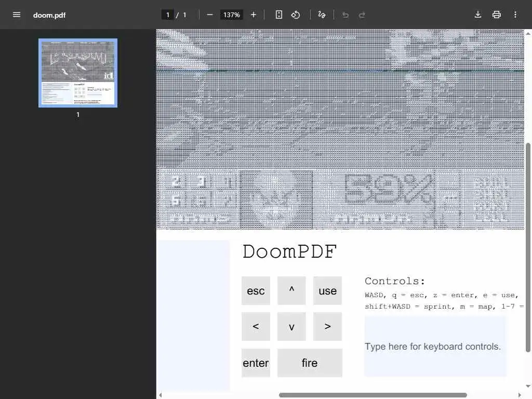
Task: Click the 59% health display in game
Action: [389, 189]
